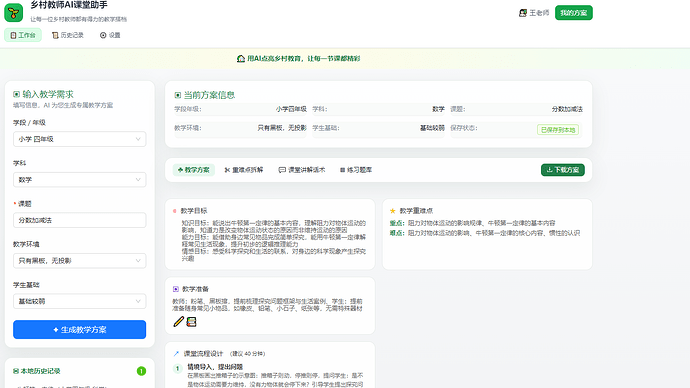Viewport: 690px width, 388px height.
Task: Click the icon beside 教学准备 heading
Action: 176,289
